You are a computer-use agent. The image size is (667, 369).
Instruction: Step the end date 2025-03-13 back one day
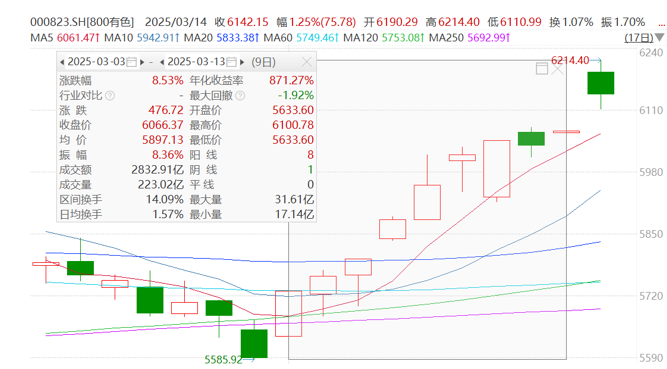(x=162, y=62)
